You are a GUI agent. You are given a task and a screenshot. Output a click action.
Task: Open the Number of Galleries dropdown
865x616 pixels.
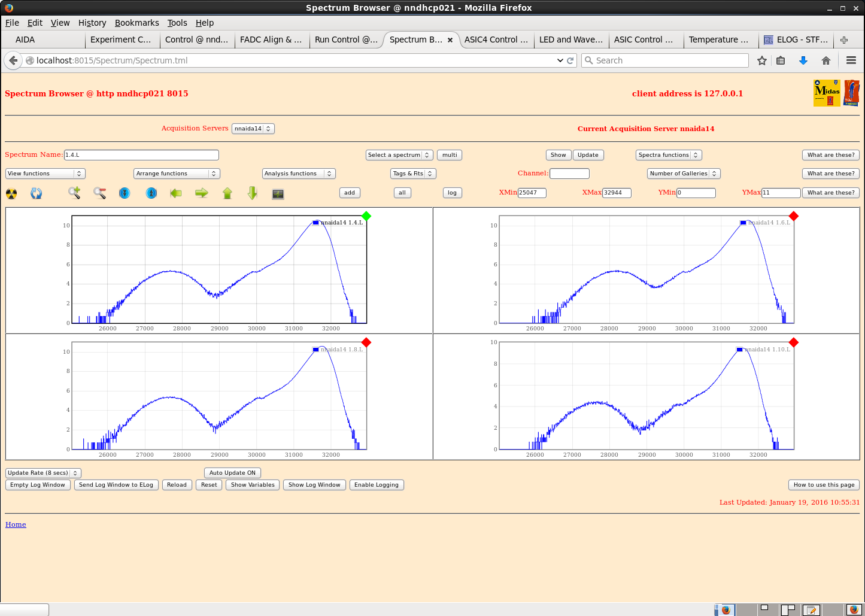684,174
